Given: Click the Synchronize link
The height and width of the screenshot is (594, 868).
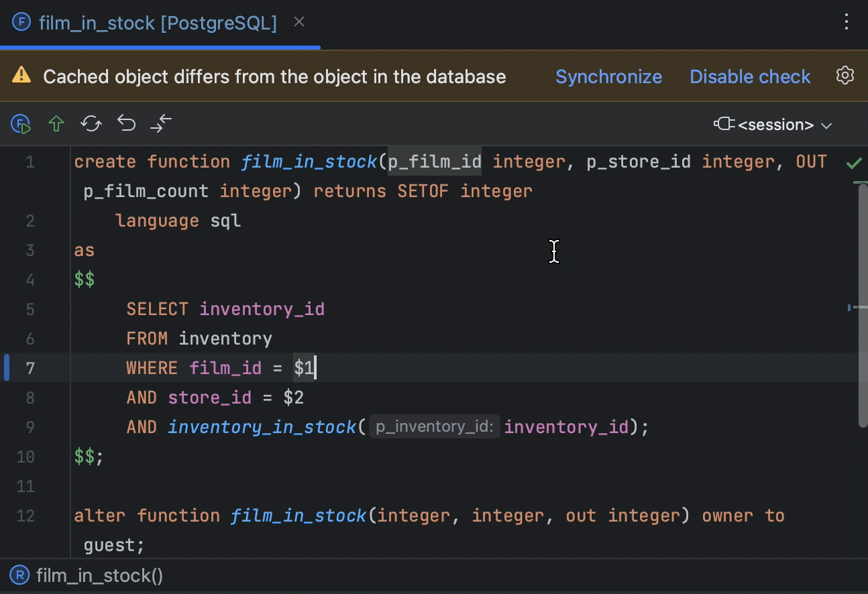Looking at the screenshot, I should click(608, 76).
